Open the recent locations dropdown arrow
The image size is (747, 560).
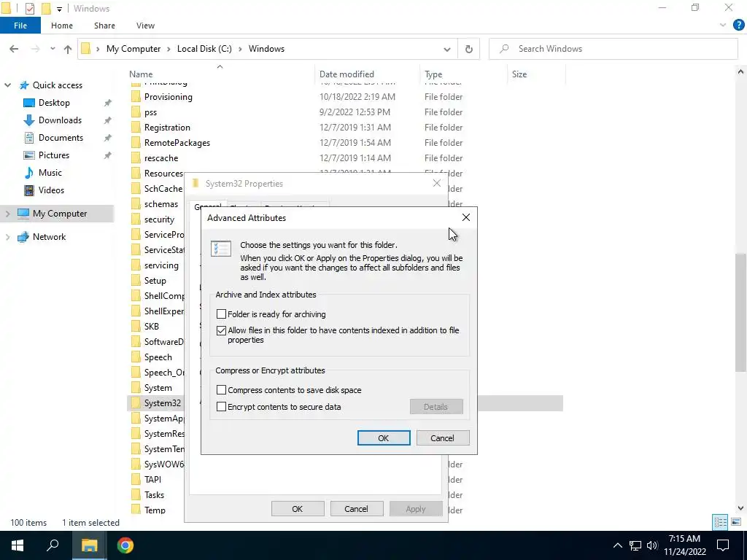(53, 49)
